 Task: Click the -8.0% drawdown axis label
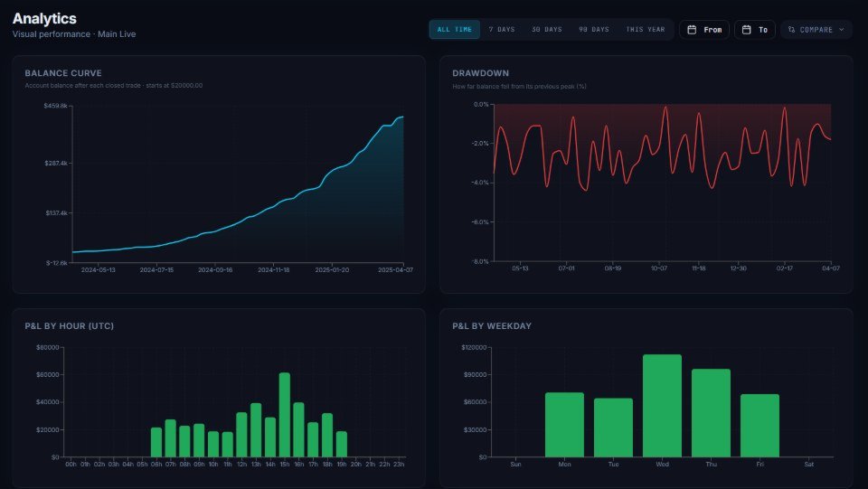(480, 261)
